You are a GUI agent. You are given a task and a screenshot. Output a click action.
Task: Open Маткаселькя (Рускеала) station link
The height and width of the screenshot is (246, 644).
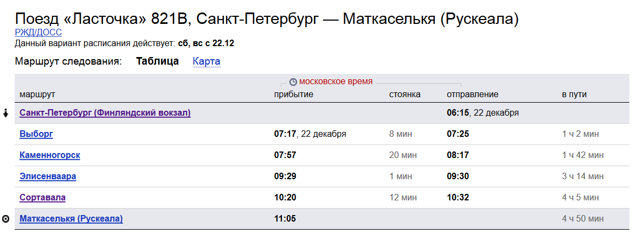point(71,219)
